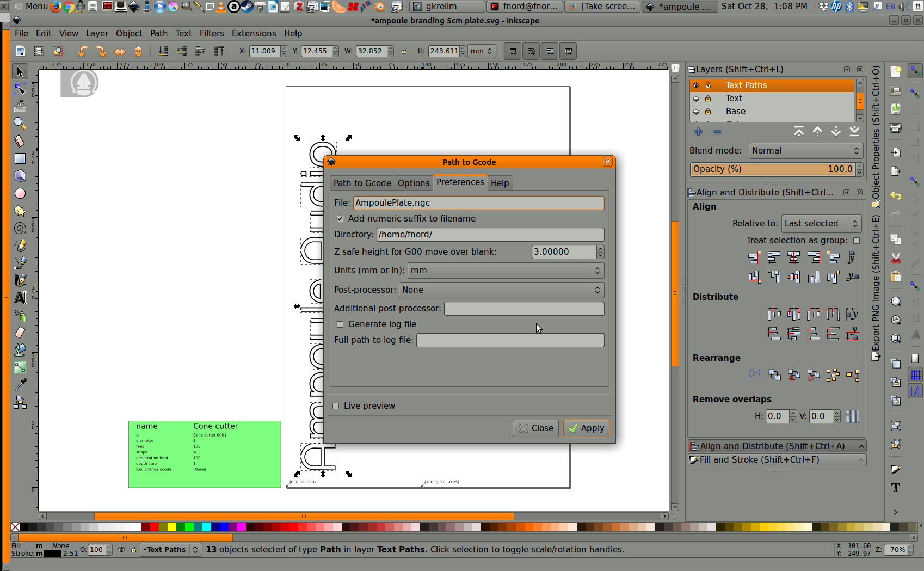924x571 pixels.
Task: Pick yellow swatch in color palette
Action: [x=171, y=527]
